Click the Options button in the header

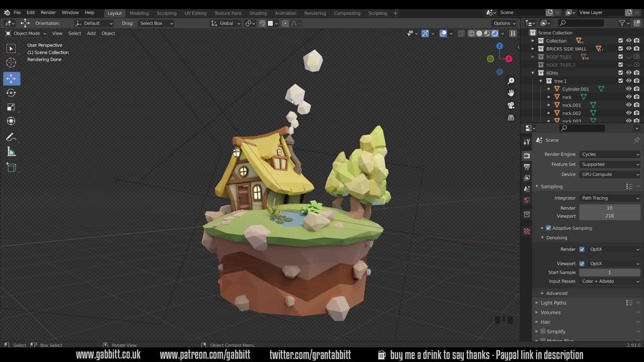click(x=503, y=23)
